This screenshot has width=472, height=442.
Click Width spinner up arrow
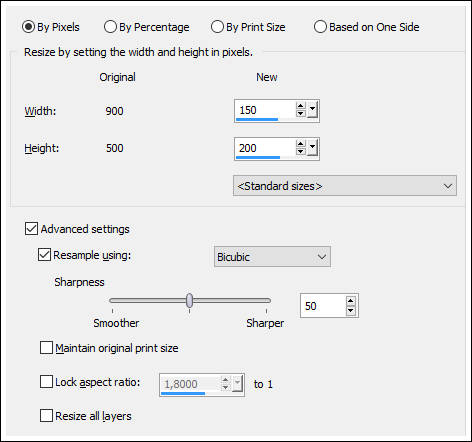click(x=300, y=106)
